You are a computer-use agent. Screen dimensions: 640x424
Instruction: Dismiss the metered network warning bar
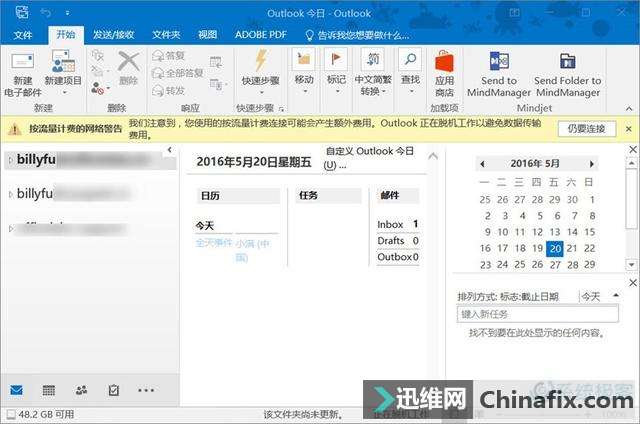click(x=629, y=129)
